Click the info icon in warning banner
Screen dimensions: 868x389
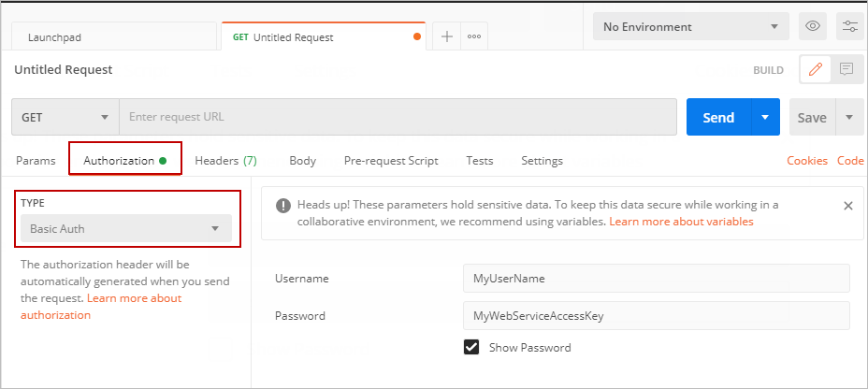(282, 205)
